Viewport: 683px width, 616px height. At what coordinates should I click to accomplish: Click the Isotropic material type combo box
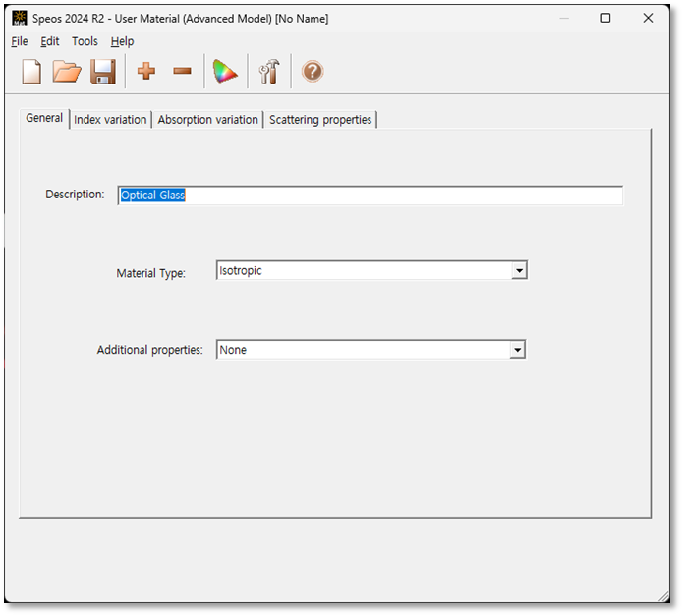[x=371, y=271]
